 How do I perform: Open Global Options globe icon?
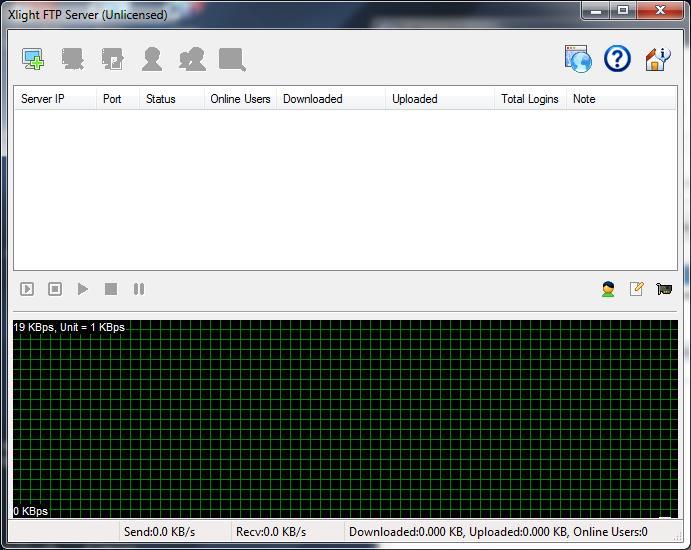tap(578, 59)
